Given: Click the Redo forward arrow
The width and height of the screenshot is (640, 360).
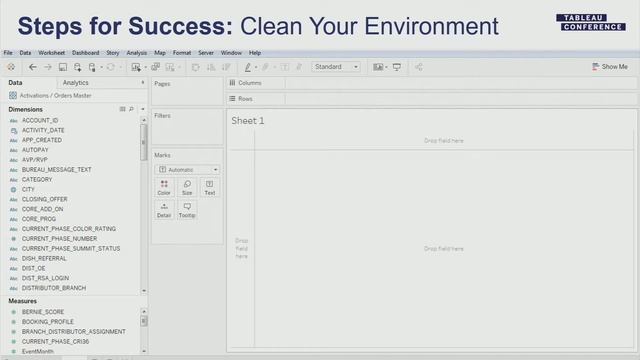Looking at the screenshot, I should coord(48,67).
